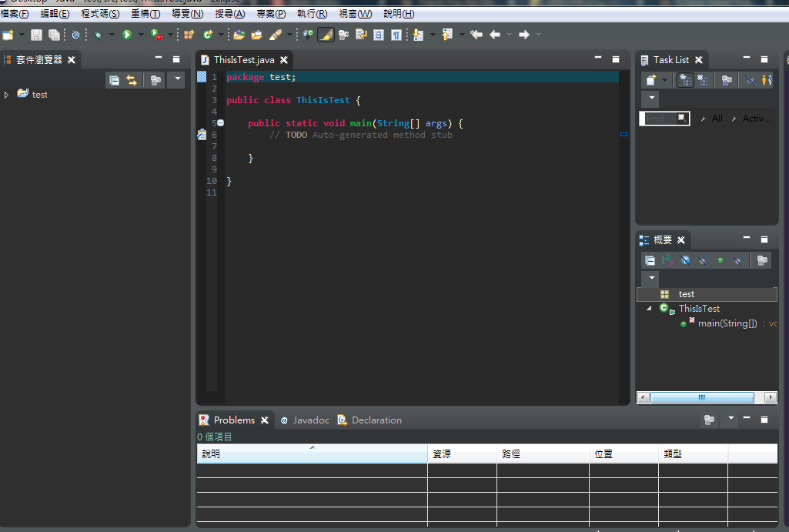Screen dimensions: 789x532
Task: Open the Task List view menu arrow
Action: pos(652,98)
